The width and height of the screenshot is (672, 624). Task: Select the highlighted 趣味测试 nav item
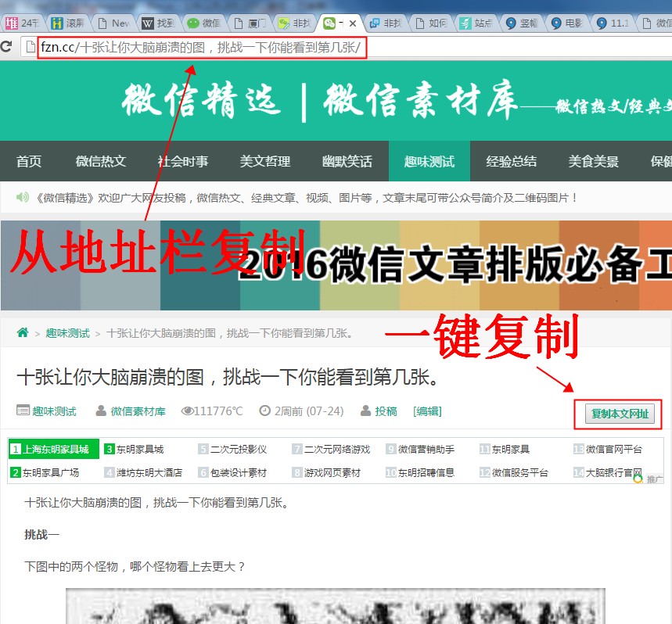point(429,161)
